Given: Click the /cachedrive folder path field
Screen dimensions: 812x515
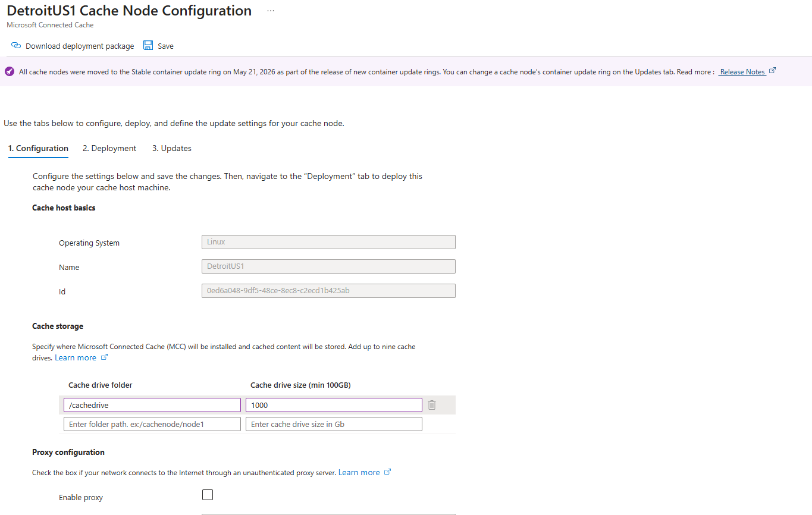Looking at the screenshot, I should 152,405.
